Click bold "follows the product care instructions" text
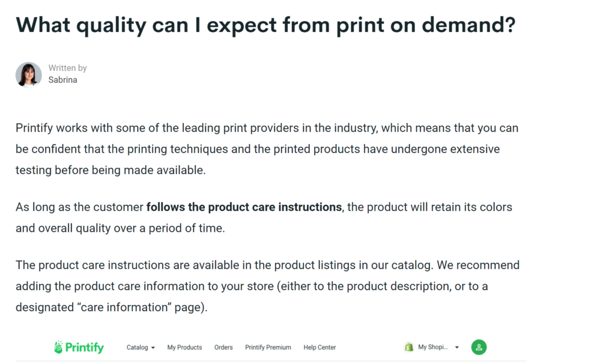The height and width of the screenshot is (364, 615). pyautogui.click(x=244, y=207)
